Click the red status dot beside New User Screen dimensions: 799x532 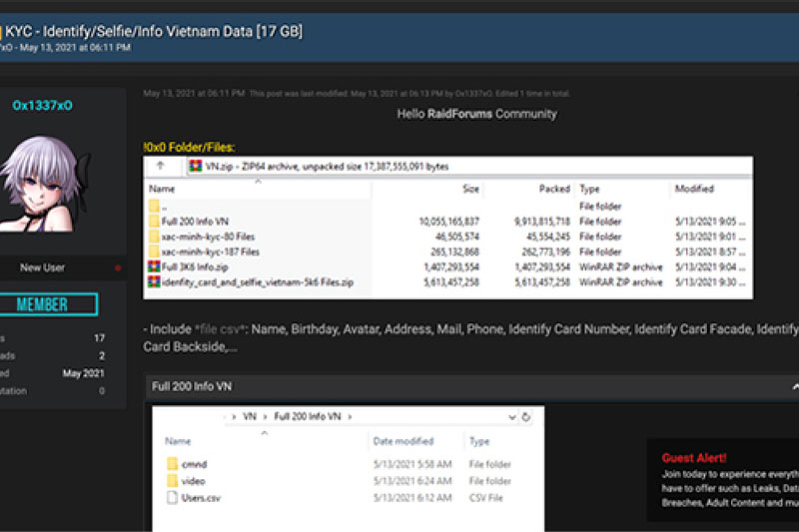coord(118,267)
